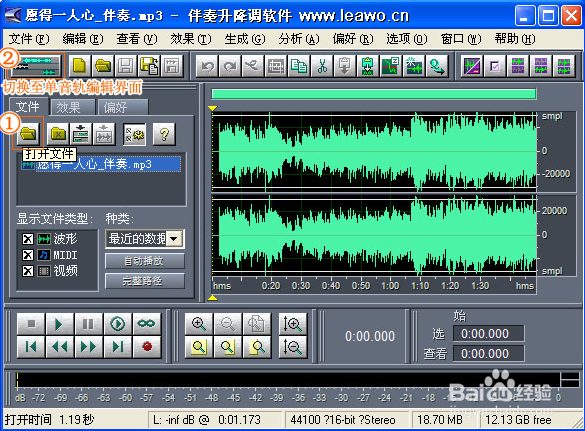Uncheck the 波形 waveform file type checkbox
The height and width of the screenshot is (431, 585).
tap(28, 238)
